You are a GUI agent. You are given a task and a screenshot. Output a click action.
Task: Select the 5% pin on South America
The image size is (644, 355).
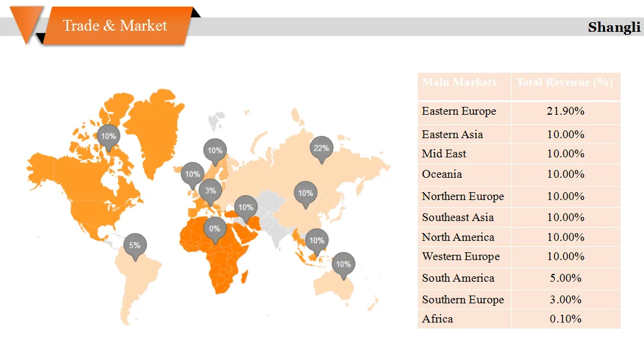pyautogui.click(x=135, y=246)
